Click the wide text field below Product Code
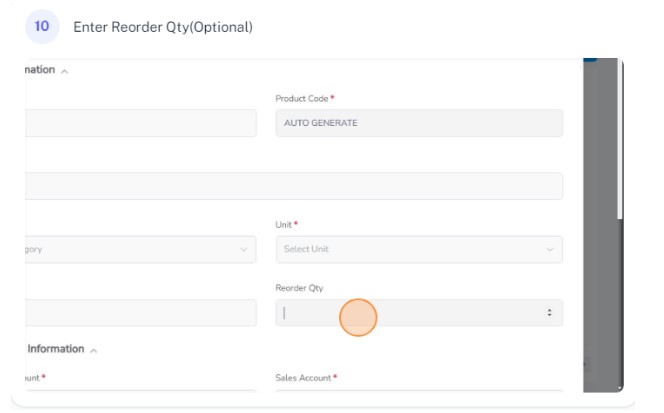The height and width of the screenshot is (413, 664). point(294,186)
